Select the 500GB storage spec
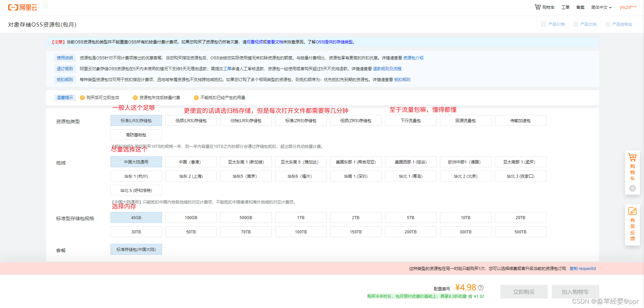 click(x=246, y=217)
